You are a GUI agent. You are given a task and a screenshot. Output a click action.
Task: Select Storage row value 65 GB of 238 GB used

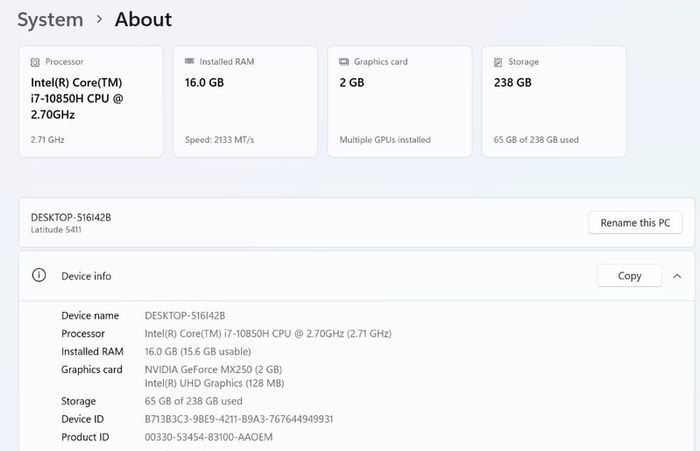(x=193, y=401)
